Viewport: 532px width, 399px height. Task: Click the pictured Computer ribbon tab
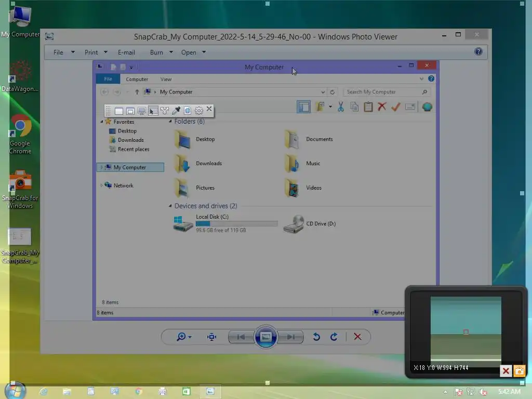coord(137,79)
